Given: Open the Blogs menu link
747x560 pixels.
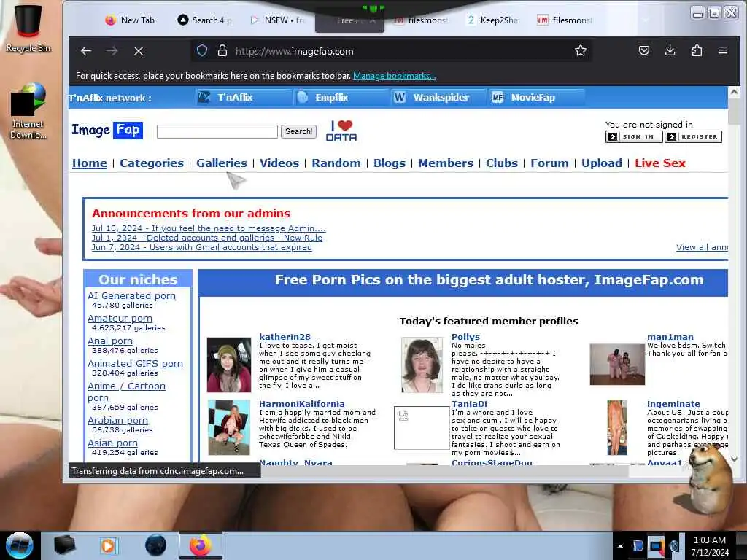Looking at the screenshot, I should (390, 163).
